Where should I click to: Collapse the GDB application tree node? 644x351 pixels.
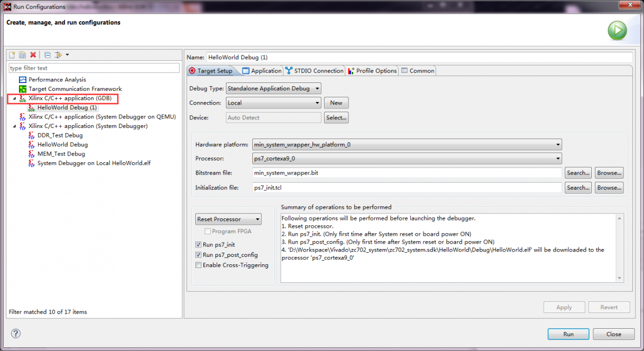tap(14, 98)
